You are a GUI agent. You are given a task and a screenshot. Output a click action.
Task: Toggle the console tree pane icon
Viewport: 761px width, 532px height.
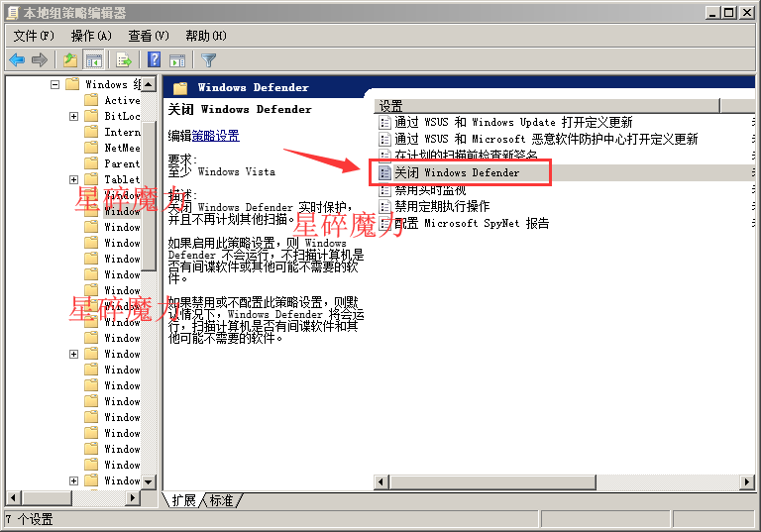tap(94, 60)
